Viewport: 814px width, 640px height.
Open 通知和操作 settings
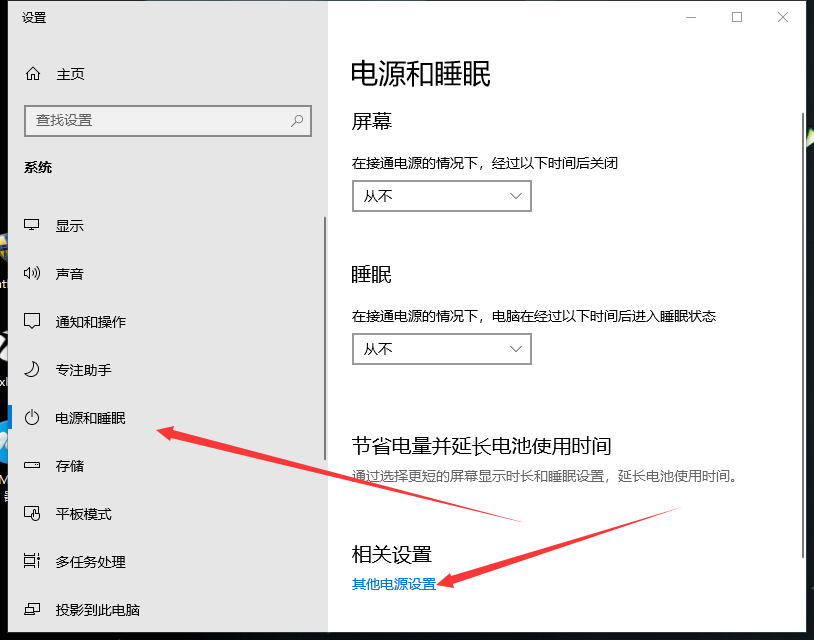(90, 322)
